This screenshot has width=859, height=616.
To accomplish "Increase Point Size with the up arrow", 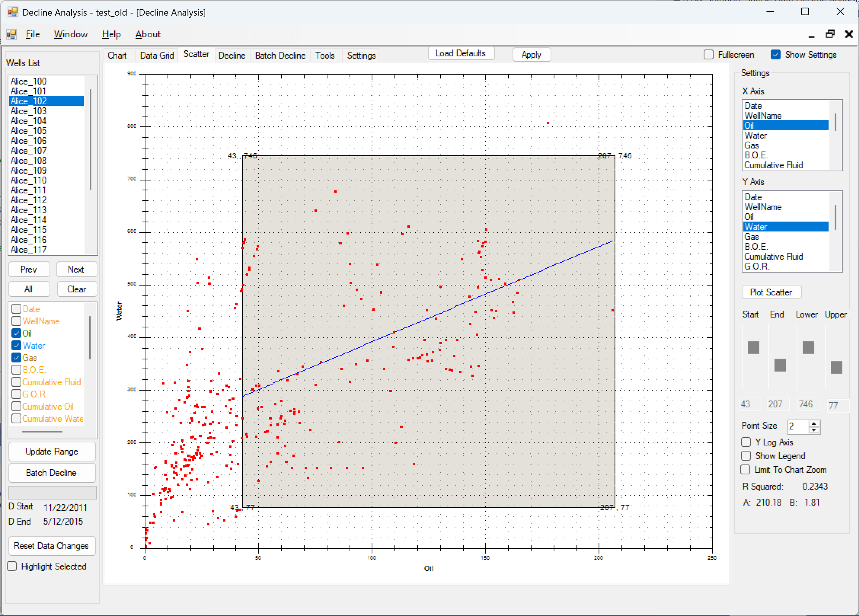I will point(814,423).
